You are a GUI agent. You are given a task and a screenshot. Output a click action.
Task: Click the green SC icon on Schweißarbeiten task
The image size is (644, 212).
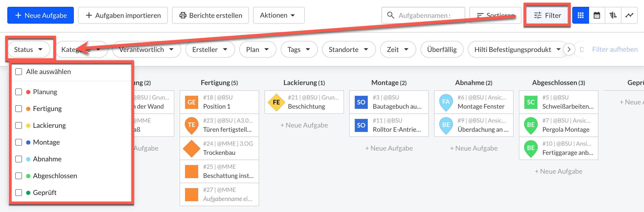531,102
